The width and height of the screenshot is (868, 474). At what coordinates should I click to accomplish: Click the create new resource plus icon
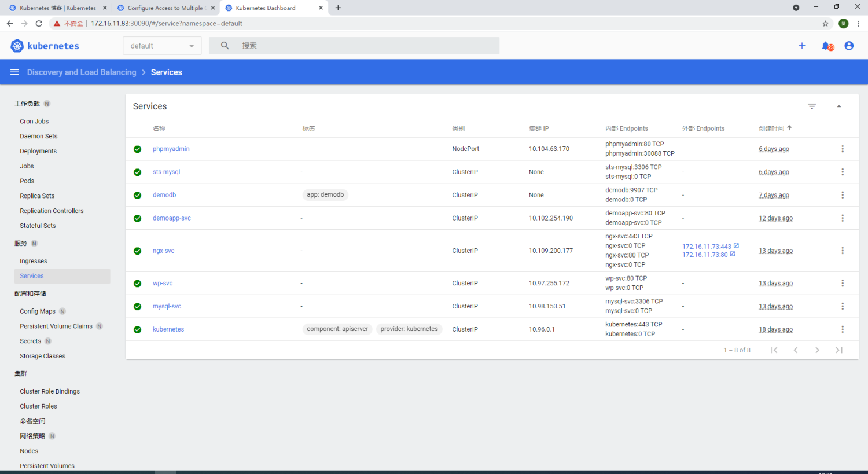[802, 46]
